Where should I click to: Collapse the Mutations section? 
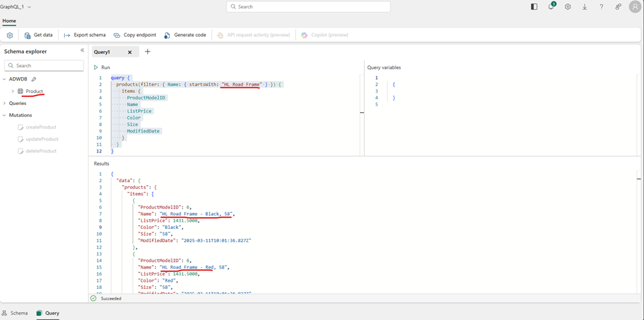(5, 115)
